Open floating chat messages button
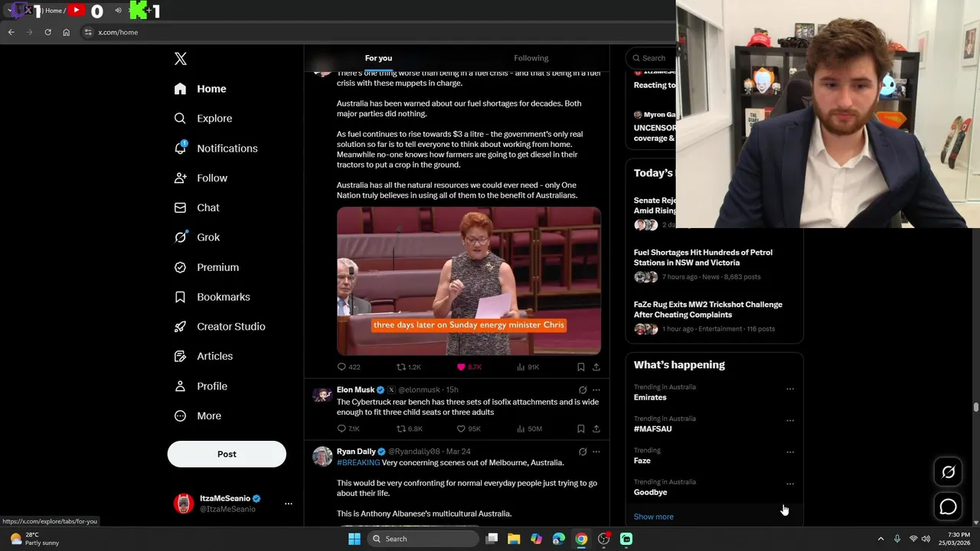This screenshot has height=551, width=980. (948, 507)
